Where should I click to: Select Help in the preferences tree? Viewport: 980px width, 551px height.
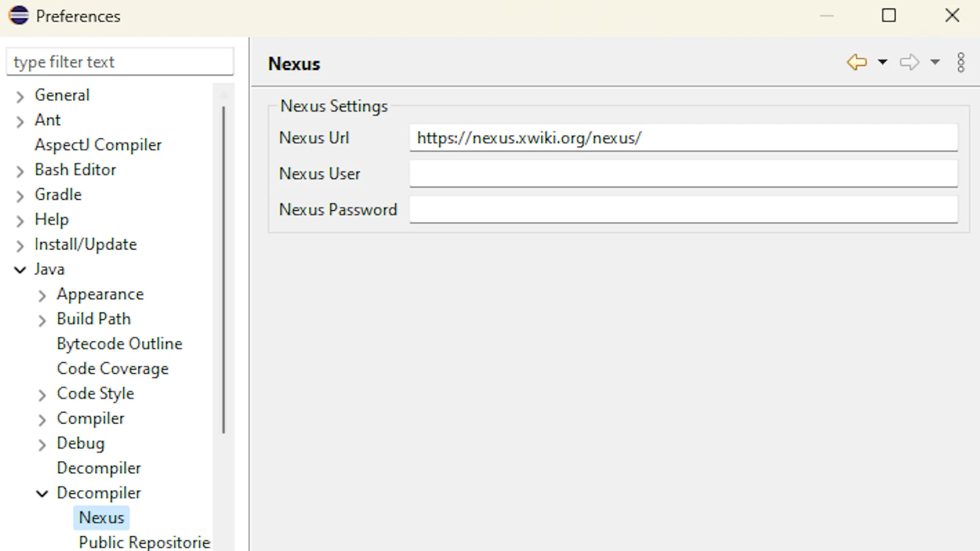[51, 219]
